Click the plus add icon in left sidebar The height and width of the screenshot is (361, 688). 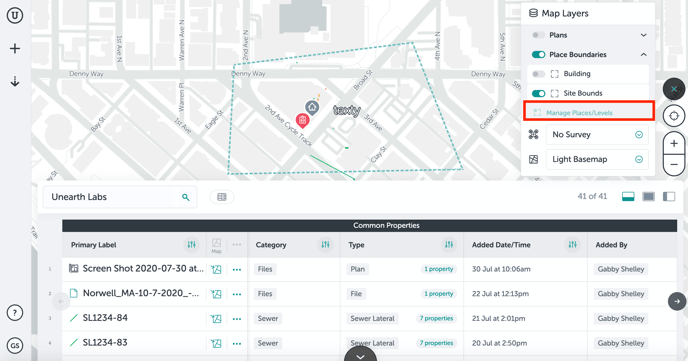tap(15, 48)
